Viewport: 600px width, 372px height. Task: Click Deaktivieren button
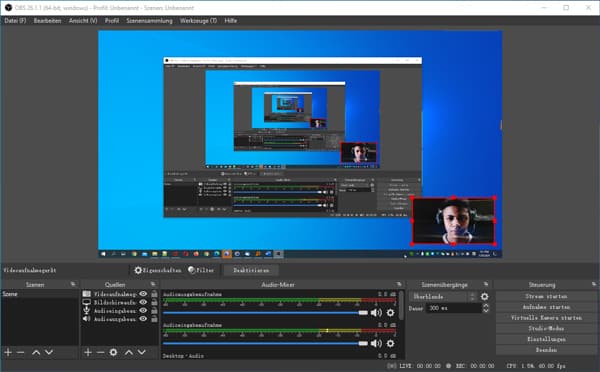click(251, 270)
